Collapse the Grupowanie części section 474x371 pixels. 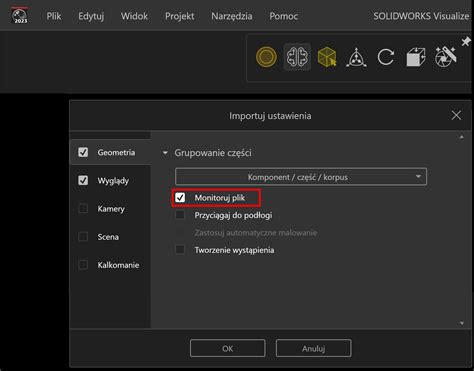[x=165, y=153]
